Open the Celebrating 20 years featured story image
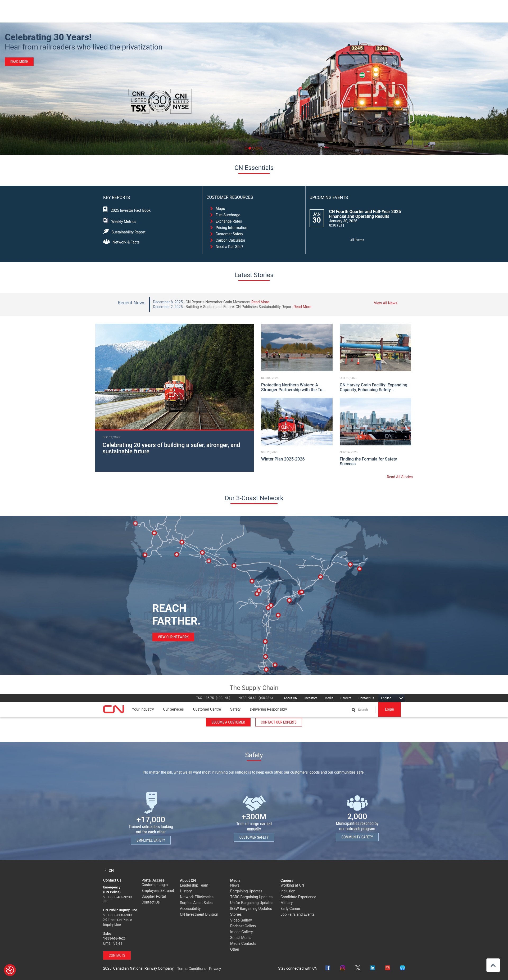508x980 pixels. [175, 377]
